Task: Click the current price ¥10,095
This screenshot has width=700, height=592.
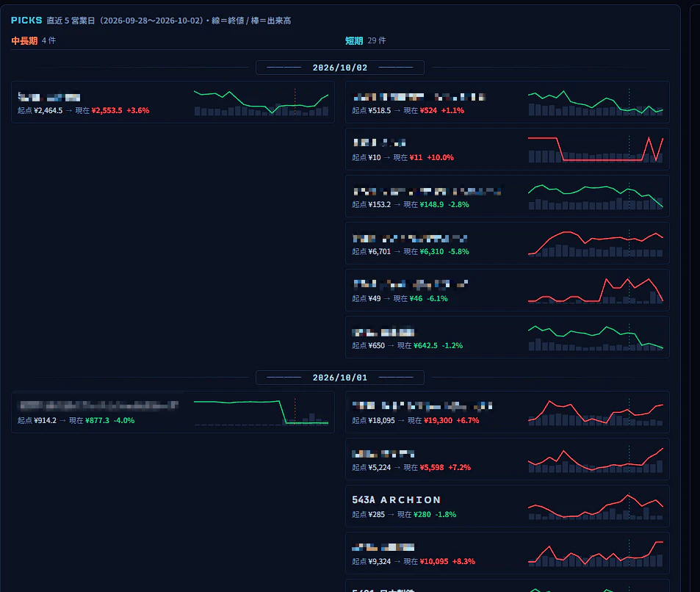Action: (434, 561)
